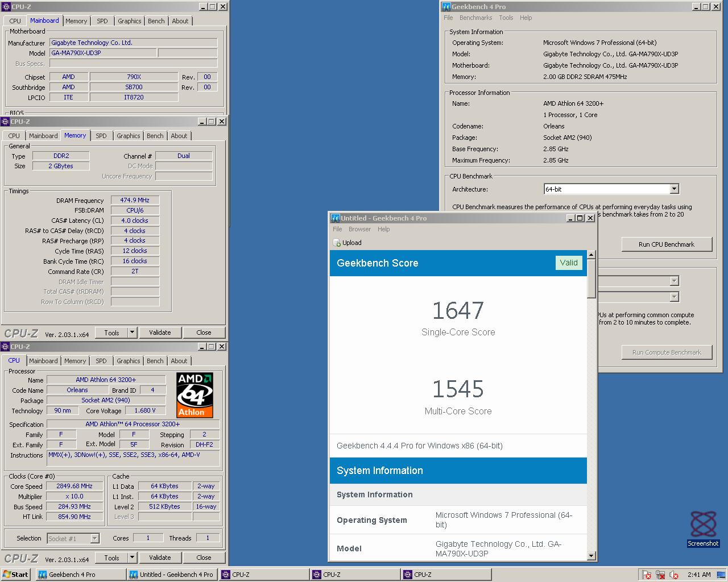
Task: Click the Multiplier x 10.0 value
Action: (75, 496)
